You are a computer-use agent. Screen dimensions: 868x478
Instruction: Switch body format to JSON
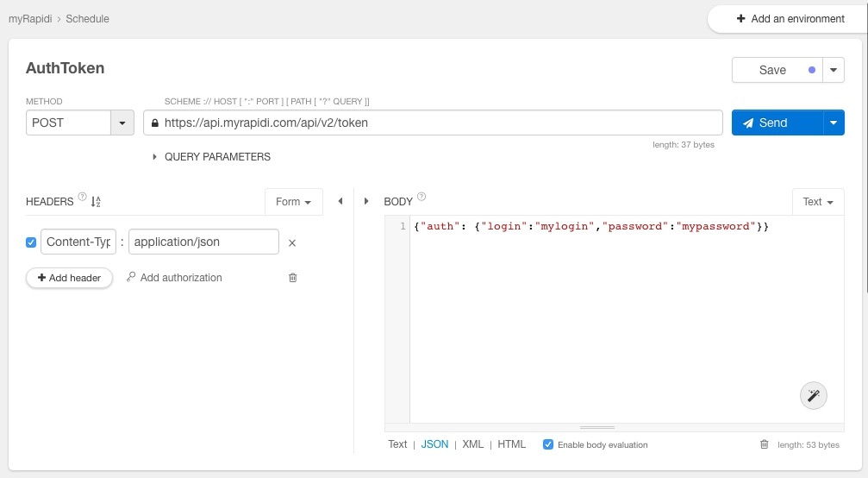(x=434, y=444)
